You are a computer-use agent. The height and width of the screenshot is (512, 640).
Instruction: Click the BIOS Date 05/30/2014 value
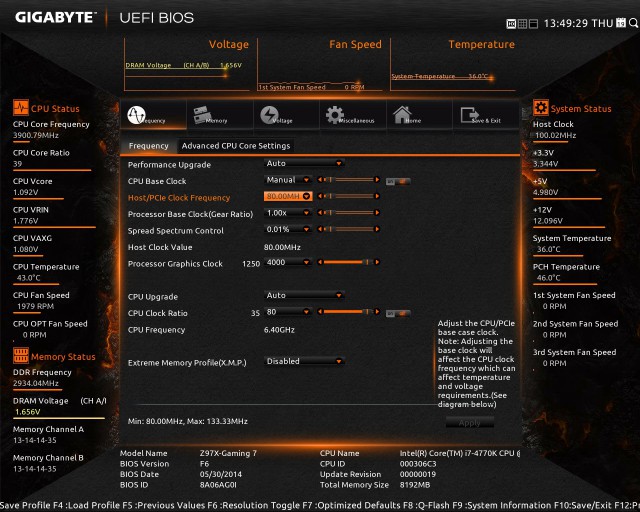pyautogui.click(x=220, y=474)
